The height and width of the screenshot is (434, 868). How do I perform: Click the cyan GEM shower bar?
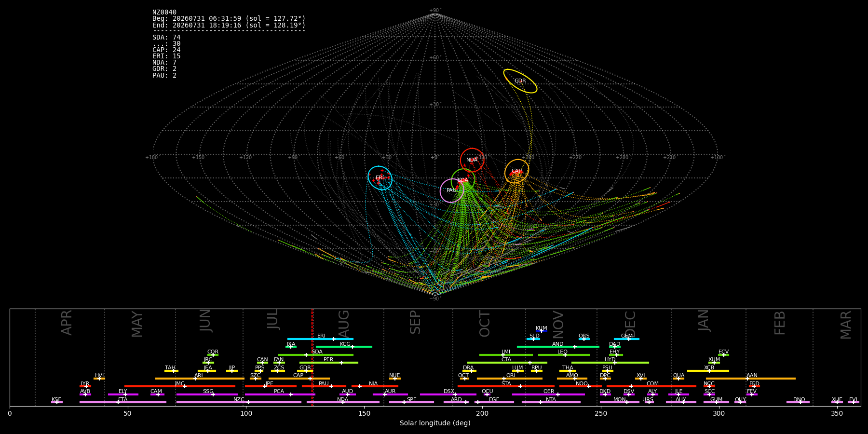pyautogui.click(x=626, y=339)
